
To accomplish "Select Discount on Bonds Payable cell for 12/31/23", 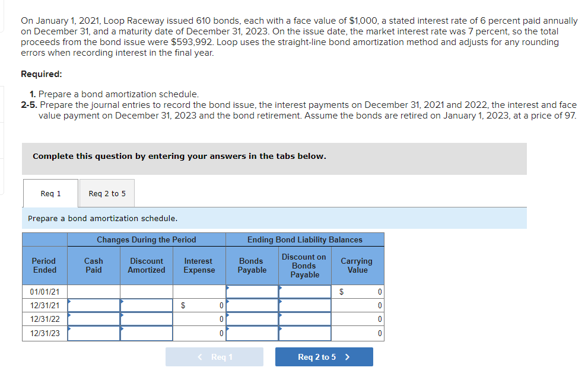I will pos(305,333).
